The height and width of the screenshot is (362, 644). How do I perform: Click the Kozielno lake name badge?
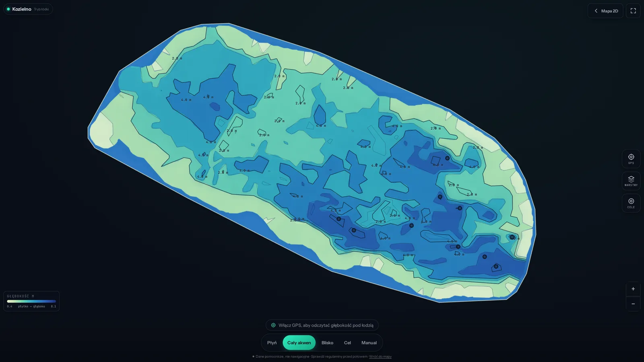coord(28,9)
